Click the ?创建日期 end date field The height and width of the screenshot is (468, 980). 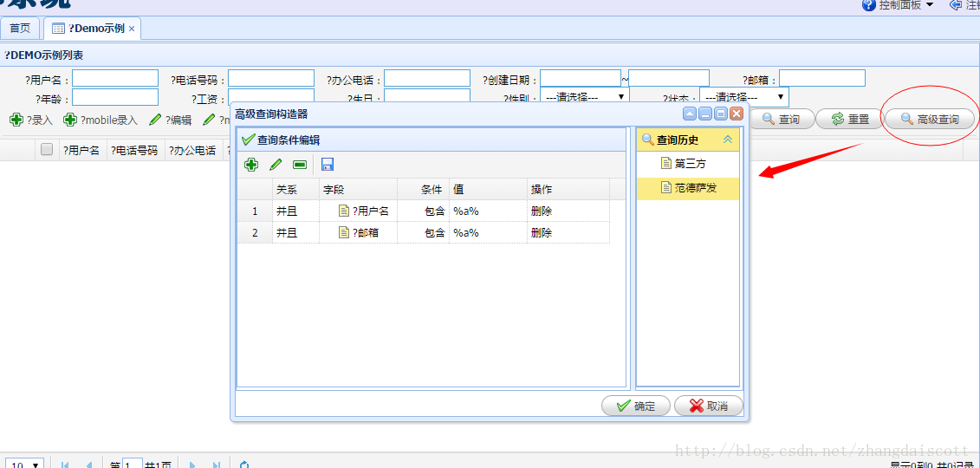click(669, 78)
